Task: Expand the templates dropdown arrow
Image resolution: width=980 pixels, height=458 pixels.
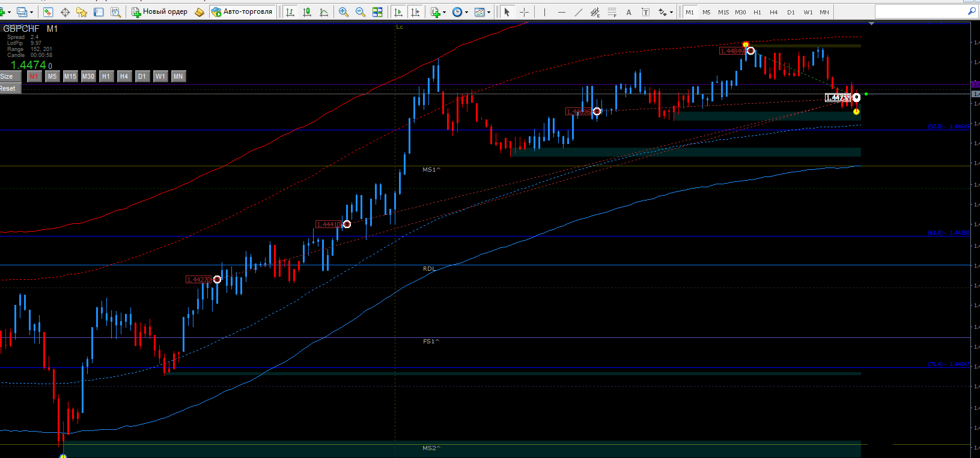Action: [x=488, y=12]
